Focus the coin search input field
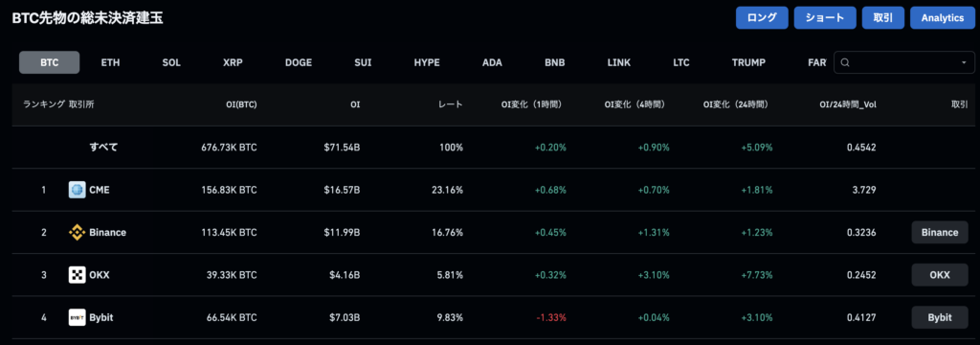Image resolution: width=980 pixels, height=345 pixels. (904, 62)
